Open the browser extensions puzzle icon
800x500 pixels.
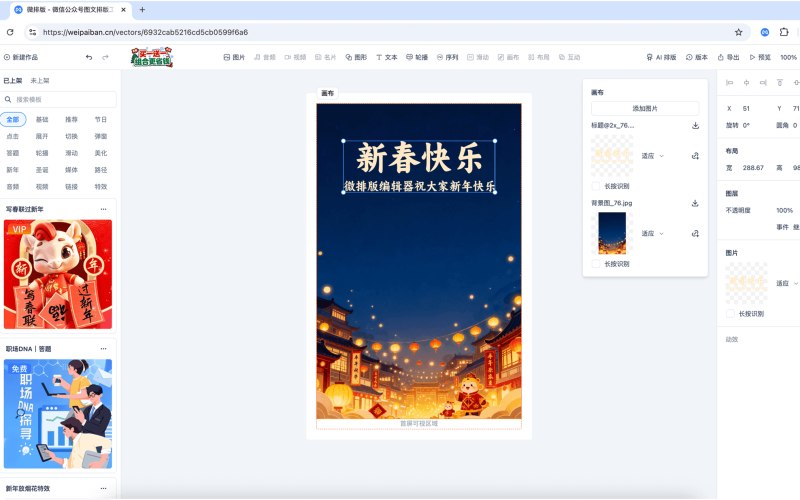(784, 32)
